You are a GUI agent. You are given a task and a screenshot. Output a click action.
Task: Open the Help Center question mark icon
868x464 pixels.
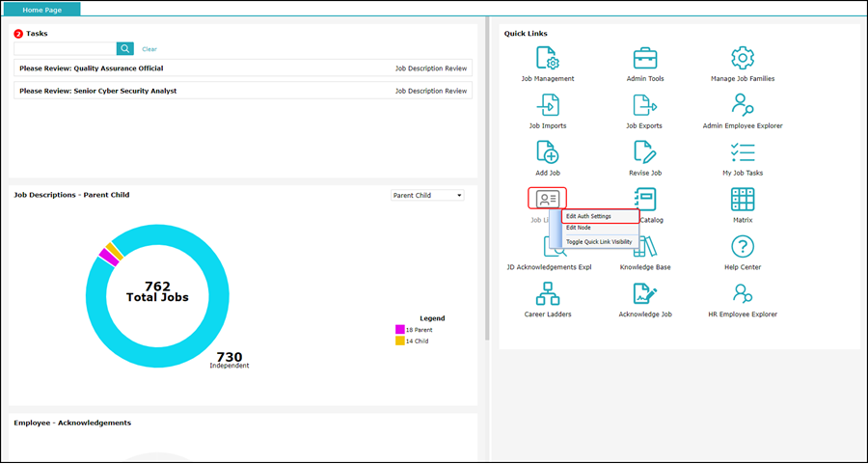tap(743, 246)
